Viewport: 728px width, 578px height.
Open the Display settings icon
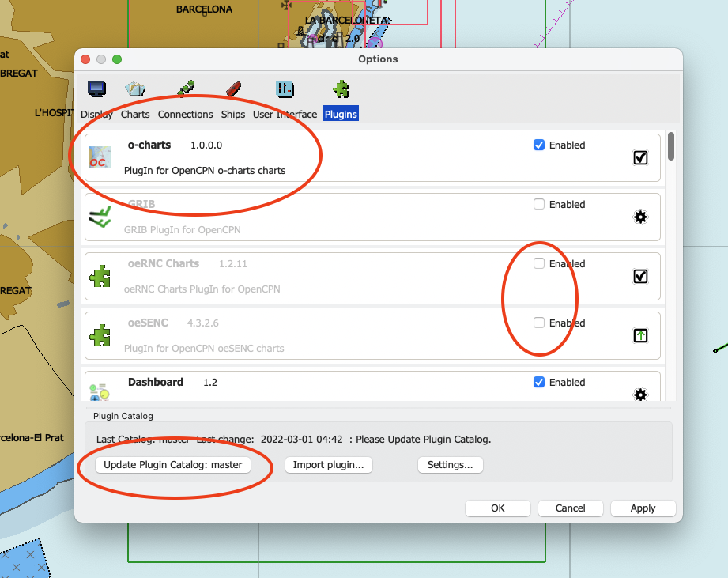click(96, 89)
